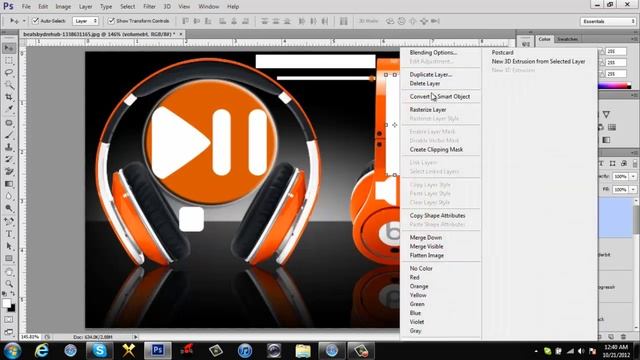Click the zoom percentage field in status bar
The width and height of the screenshot is (640, 360).
coord(29,337)
